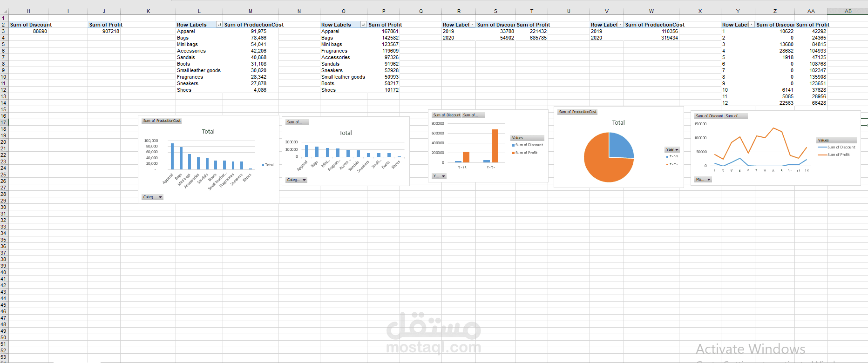Click Small leather goods in column L
This screenshot has width=868, height=363.
click(199, 70)
